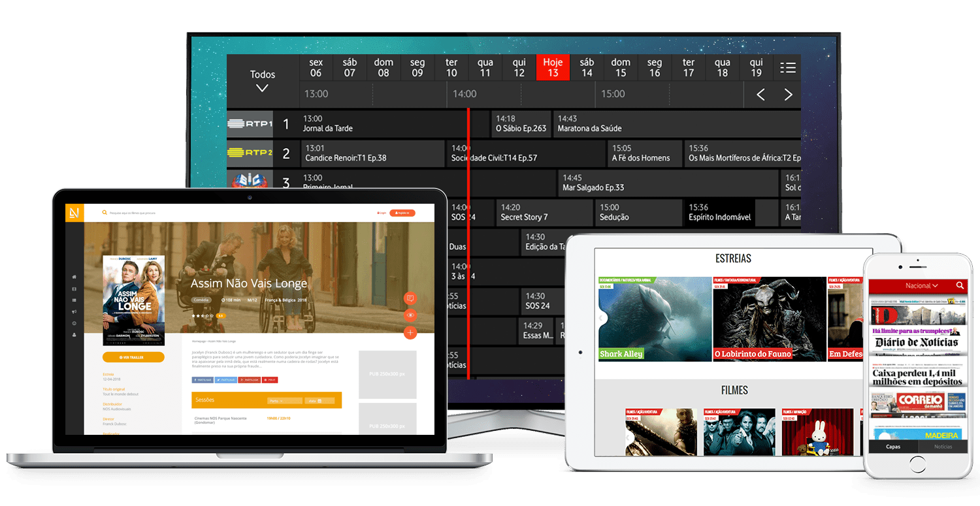Screen dimensions: 980x506
Task: Select day sex 06 in TV guide
Action: coord(316,67)
